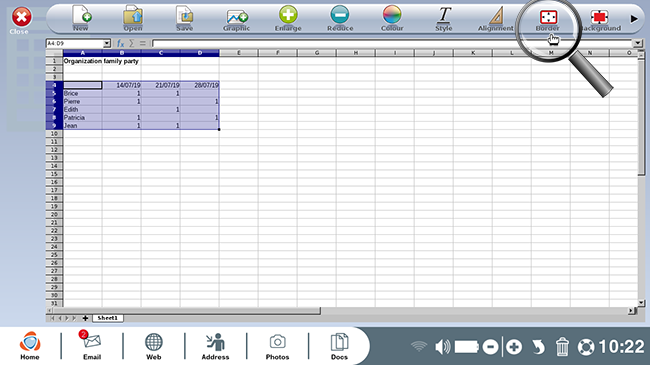Add a new sheet with plus button
650x365 pixels.
(85, 318)
